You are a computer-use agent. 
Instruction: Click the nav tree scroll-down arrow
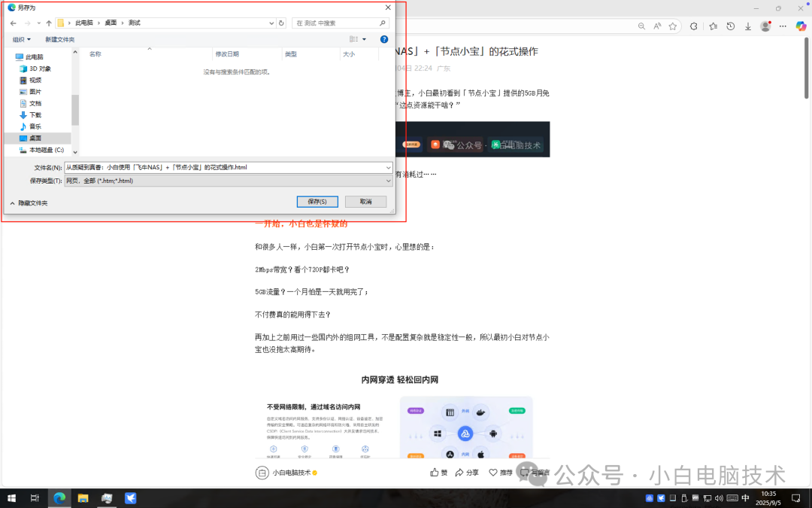(75, 152)
